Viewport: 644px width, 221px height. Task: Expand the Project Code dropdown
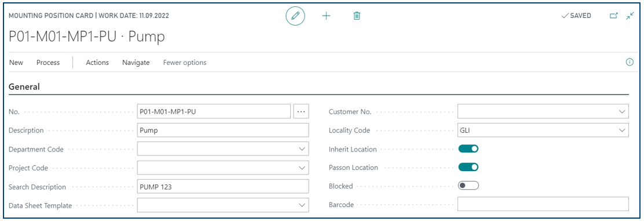click(302, 168)
